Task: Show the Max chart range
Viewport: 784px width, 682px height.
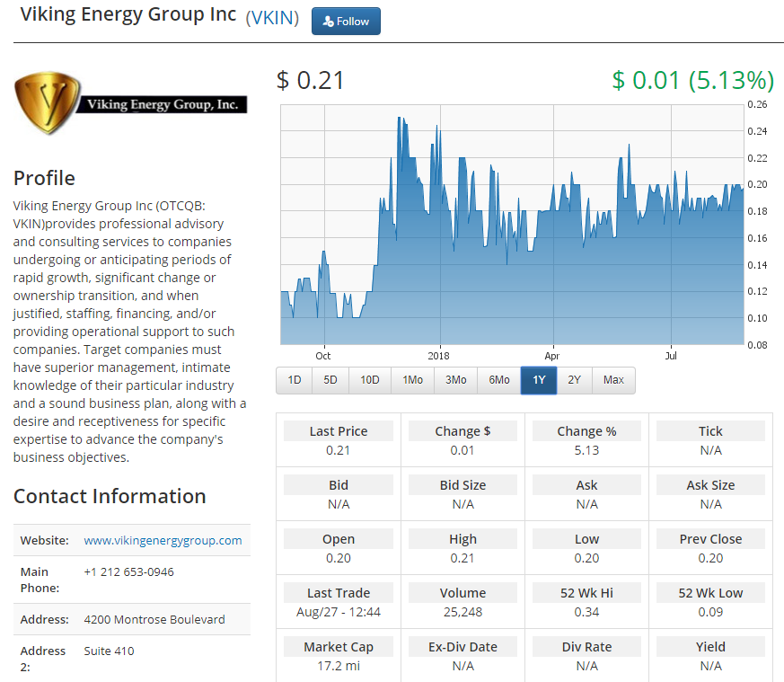Action: click(x=613, y=380)
